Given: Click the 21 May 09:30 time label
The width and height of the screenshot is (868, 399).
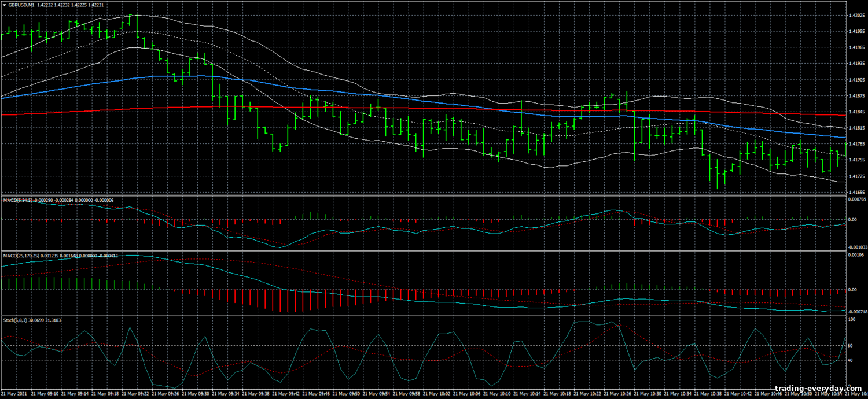Looking at the screenshot, I should click(x=195, y=394).
